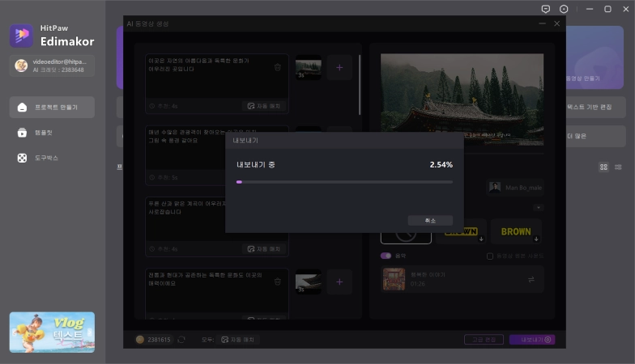Swap the music track with the replace icon
This screenshot has width=635, height=364.
point(531,280)
